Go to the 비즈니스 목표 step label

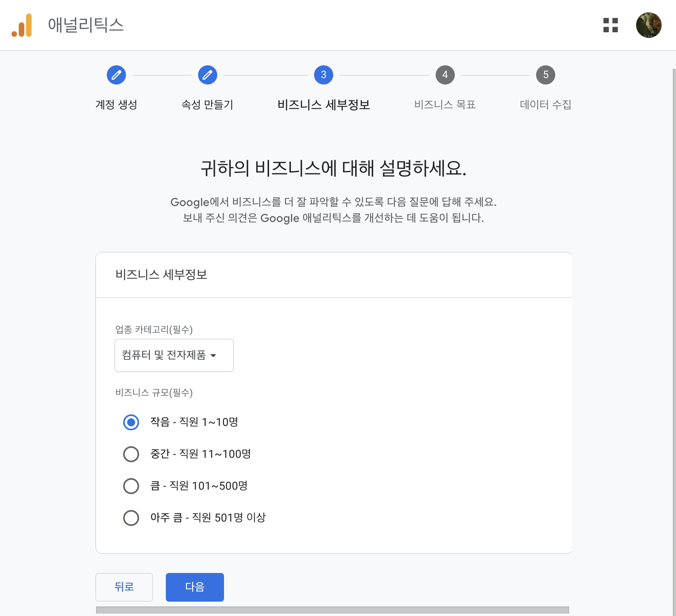pos(445,105)
